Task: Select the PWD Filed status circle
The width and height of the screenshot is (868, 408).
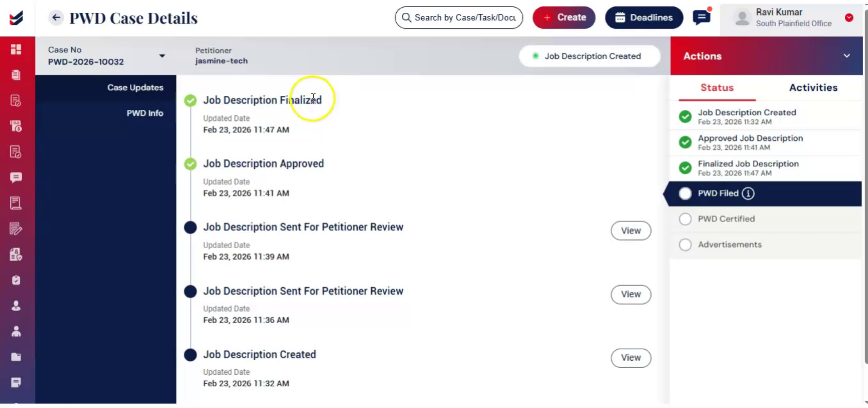Action: pyautogui.click(x=685, y=193)
